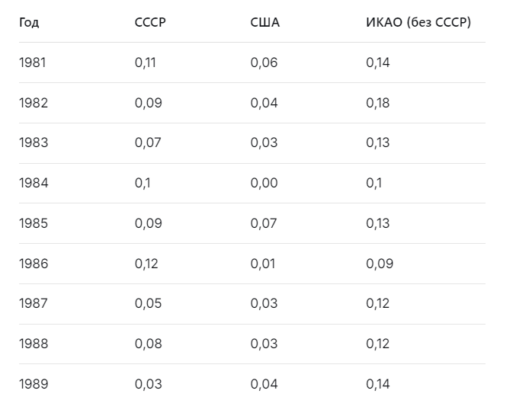Screen dimensions: 532x400
Task: Click США value 0,06 for 1981
Action: [264, 62]
